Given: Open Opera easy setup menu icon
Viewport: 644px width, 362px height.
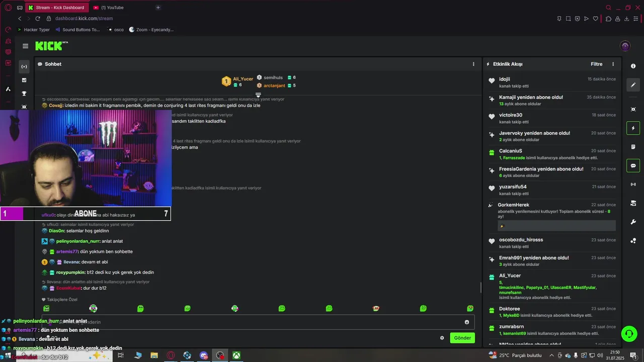Looking at the screenshot, I should 636,19.
